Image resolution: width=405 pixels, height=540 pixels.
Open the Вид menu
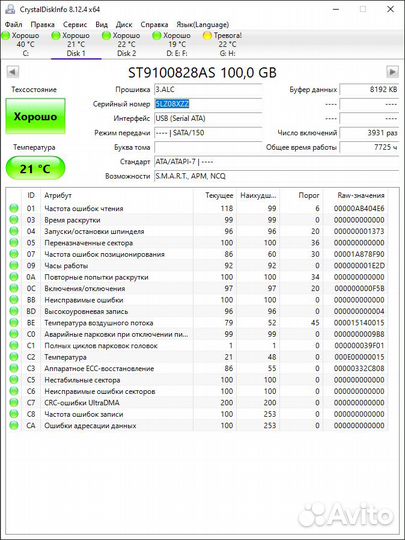click(101, 25)
